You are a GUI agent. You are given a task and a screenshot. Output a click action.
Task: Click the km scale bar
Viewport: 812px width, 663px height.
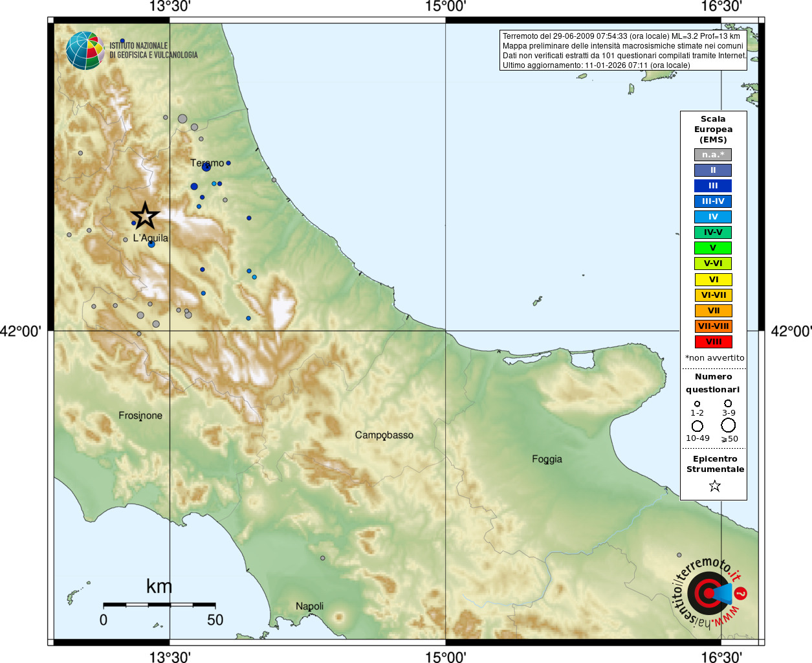(x=159, y=605)
